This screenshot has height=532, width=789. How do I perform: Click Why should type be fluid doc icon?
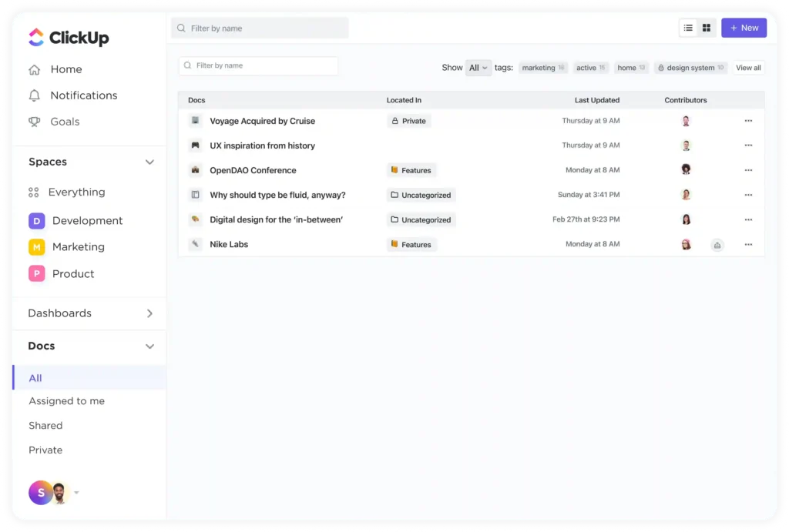pos(195,195)
